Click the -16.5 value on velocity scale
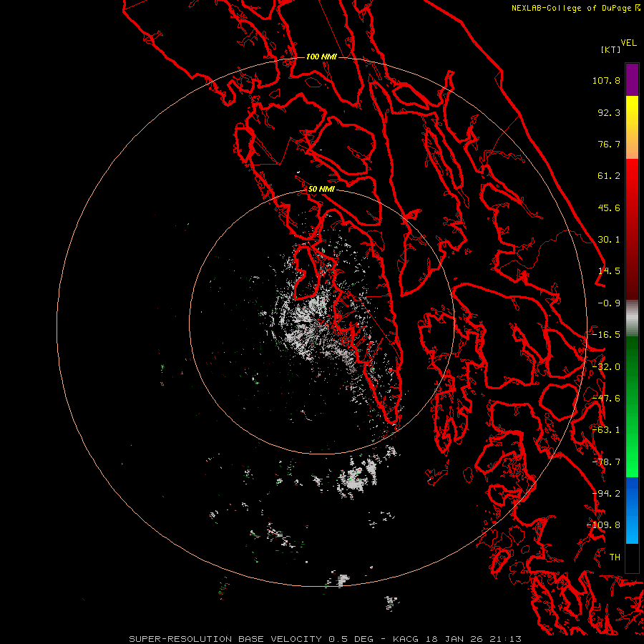 (606, 335)
